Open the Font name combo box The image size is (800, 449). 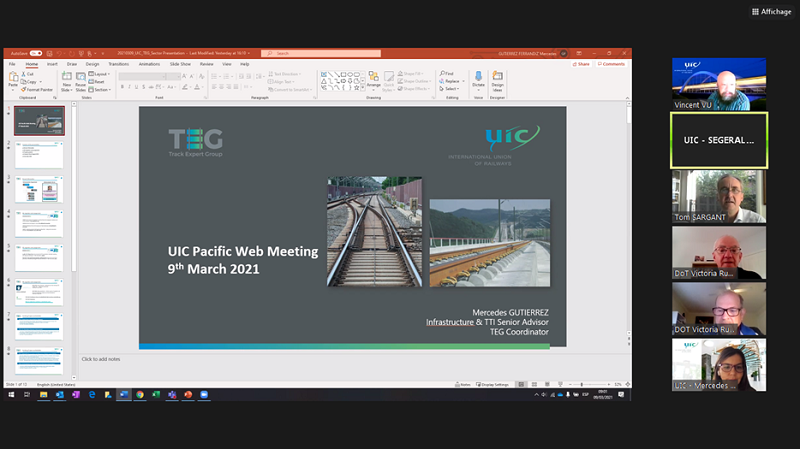tap(142, 77)
